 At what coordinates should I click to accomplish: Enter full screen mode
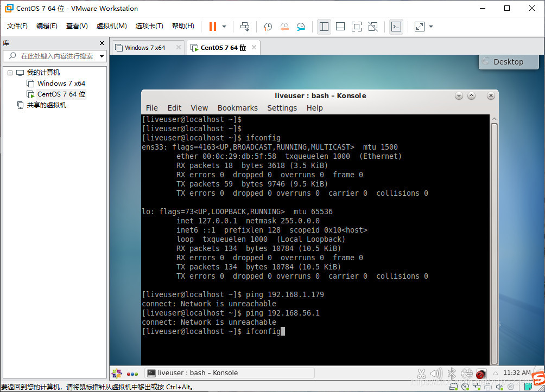point(357,27)
